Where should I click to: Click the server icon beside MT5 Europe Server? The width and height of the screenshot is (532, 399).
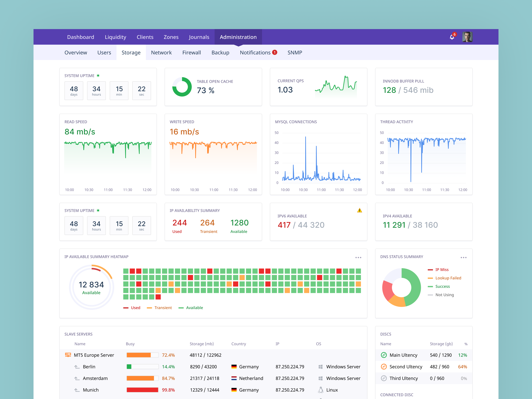[68, 355]
